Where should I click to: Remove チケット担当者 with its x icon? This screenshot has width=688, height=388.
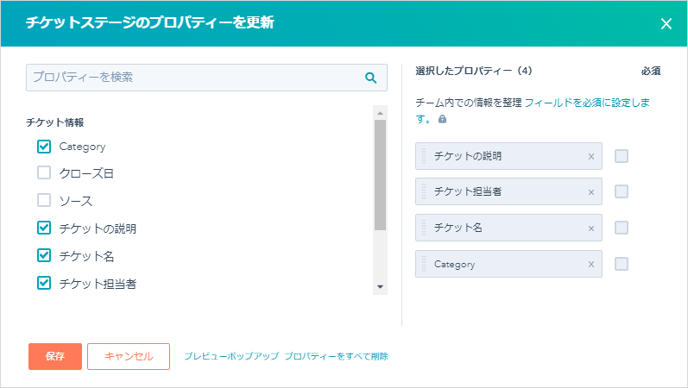[x=591, y=192]
